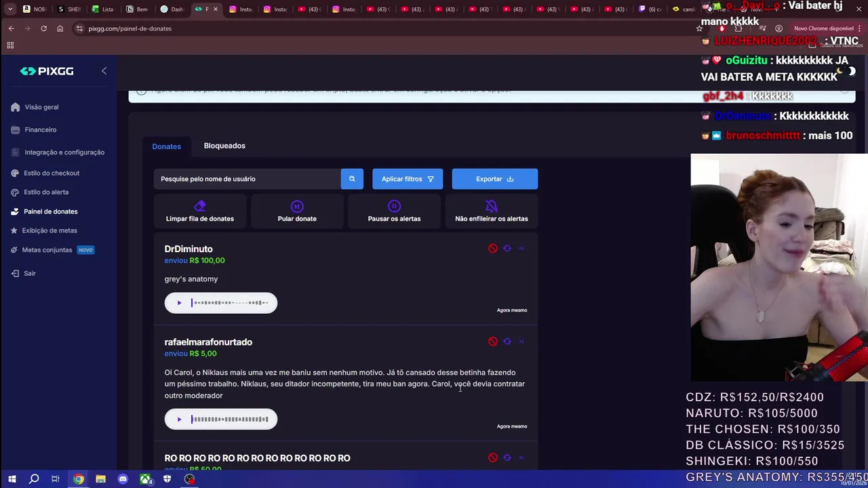The image size is (868, 488).
Task: Block the DrDiminuto donation with the red icon
Action: point(493,249)
